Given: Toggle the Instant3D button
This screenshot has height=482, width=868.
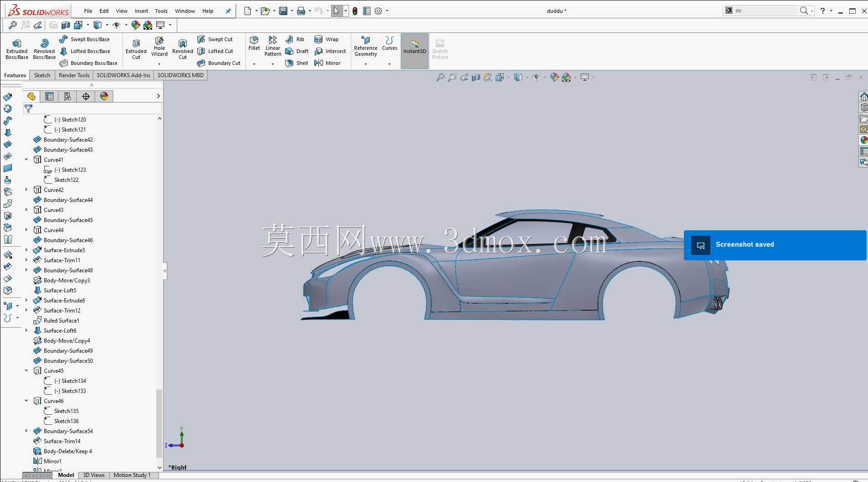Looking at the screenshot, I should coord(415,51).
